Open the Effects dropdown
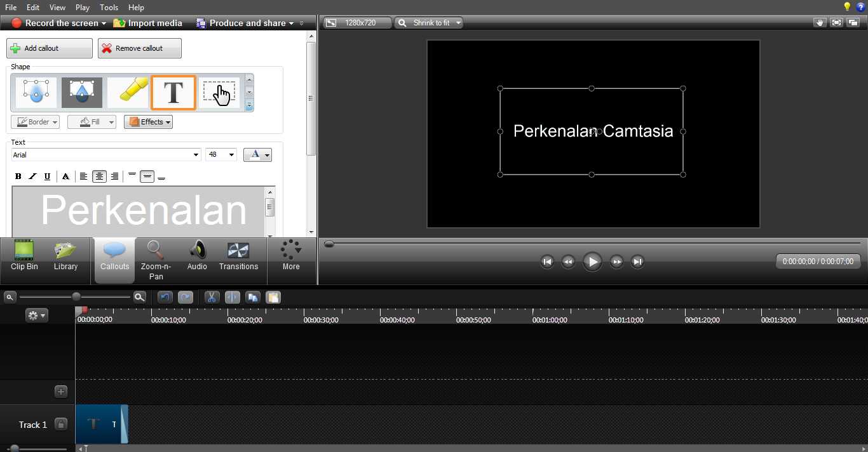The width and height of the screenshot is (868, 452). (x=148, y=122)
